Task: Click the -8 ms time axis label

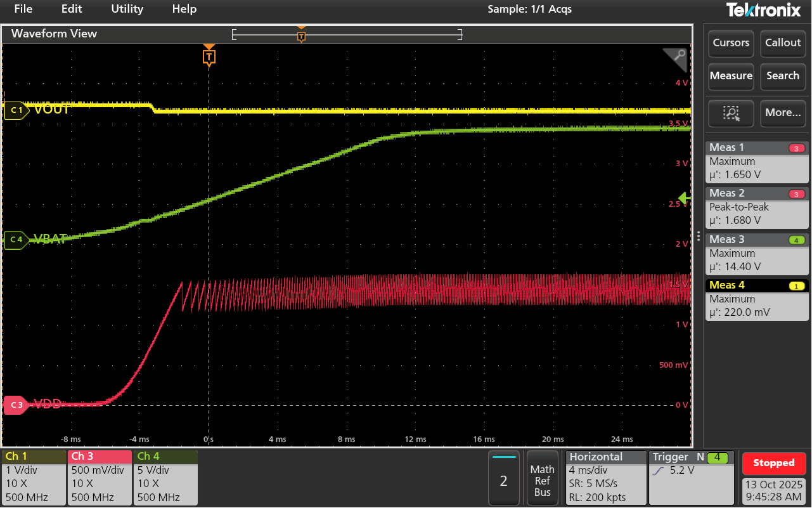Action: (70, 439)
